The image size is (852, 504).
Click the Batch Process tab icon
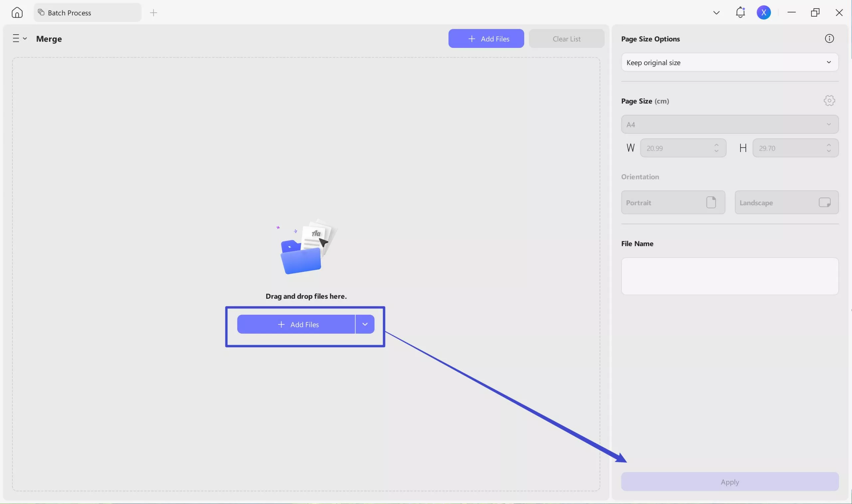click(41, 12)
